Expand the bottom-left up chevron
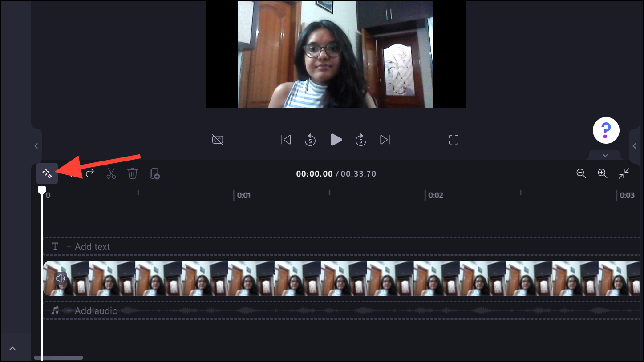Image resolution: width=644 pixels, height=362 pixels. 12,348
